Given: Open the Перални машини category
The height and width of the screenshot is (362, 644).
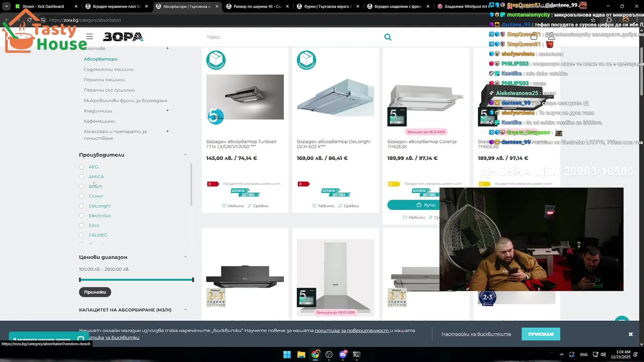Looking at the screenshot, I should (x=104, y=79).
